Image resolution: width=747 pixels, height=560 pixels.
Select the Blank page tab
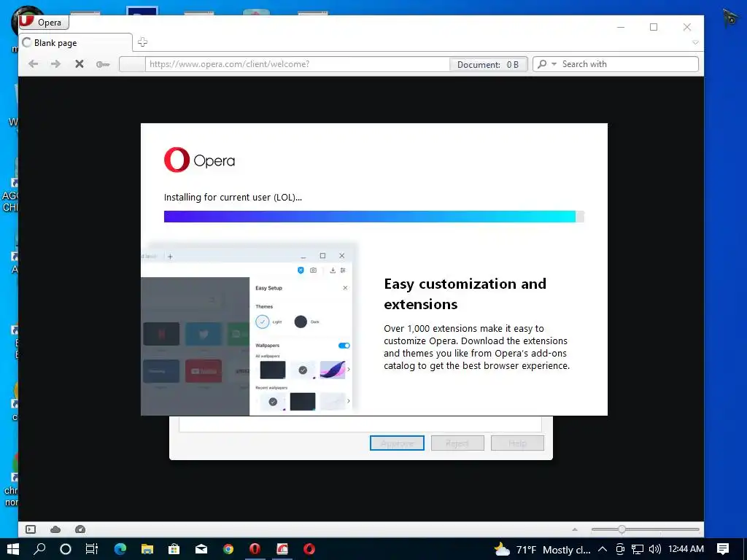click(x=75, y=43)
